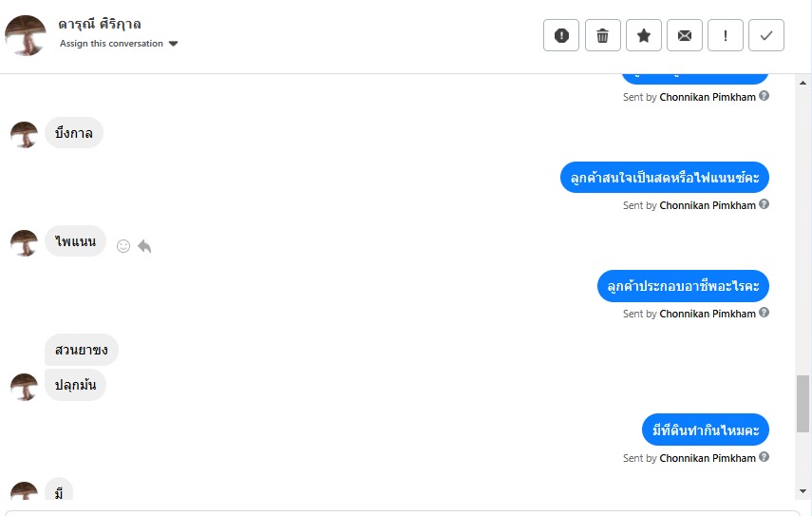This screenshot has width=812, height=516.
Task: Click the scrollbar down arrow
Action: pyautogui.click(x=803, y=491)
